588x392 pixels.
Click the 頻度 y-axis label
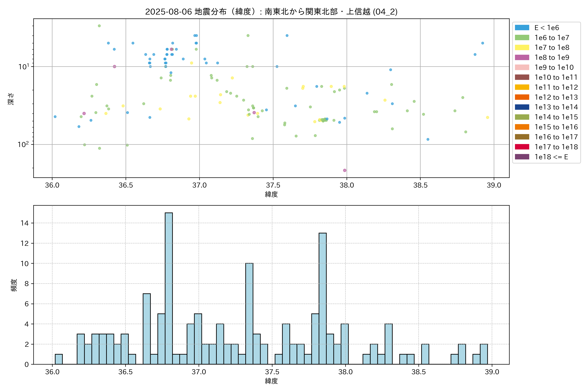point(14,285)
